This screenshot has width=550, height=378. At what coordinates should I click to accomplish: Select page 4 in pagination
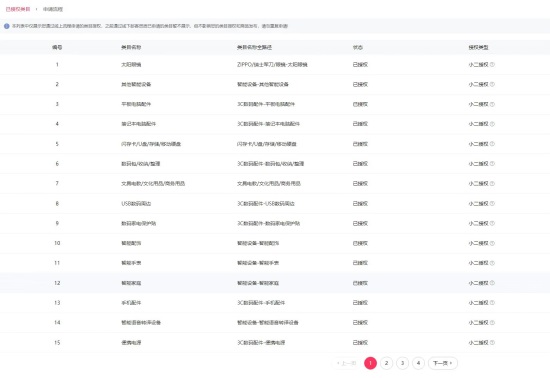tap(418, 363)
